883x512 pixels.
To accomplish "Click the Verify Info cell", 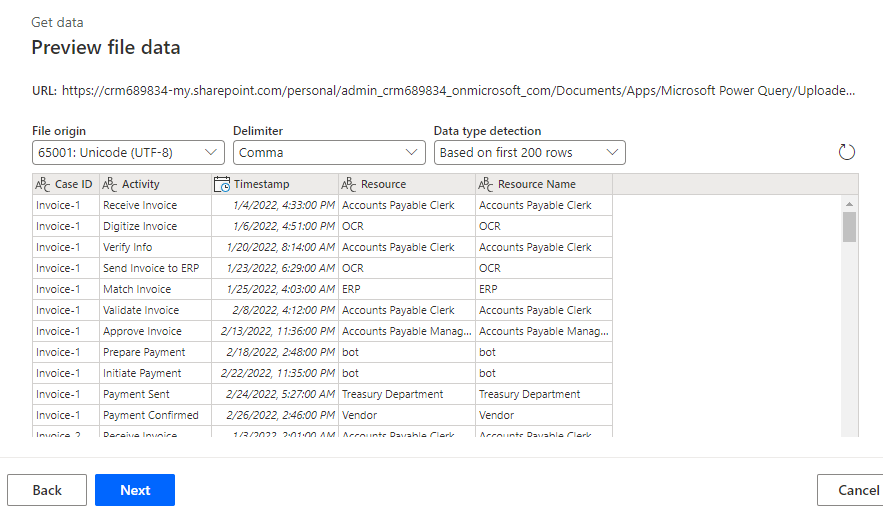I will coord(155,247).
